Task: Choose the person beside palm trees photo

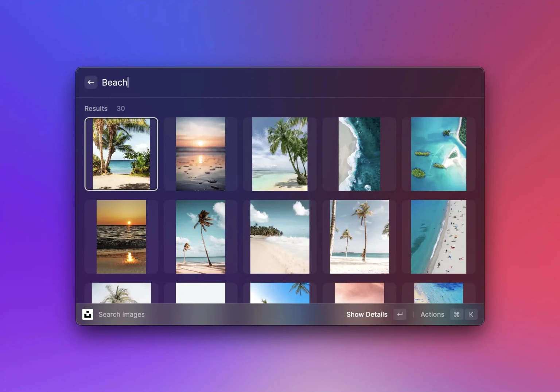Action: coord(359,237)
